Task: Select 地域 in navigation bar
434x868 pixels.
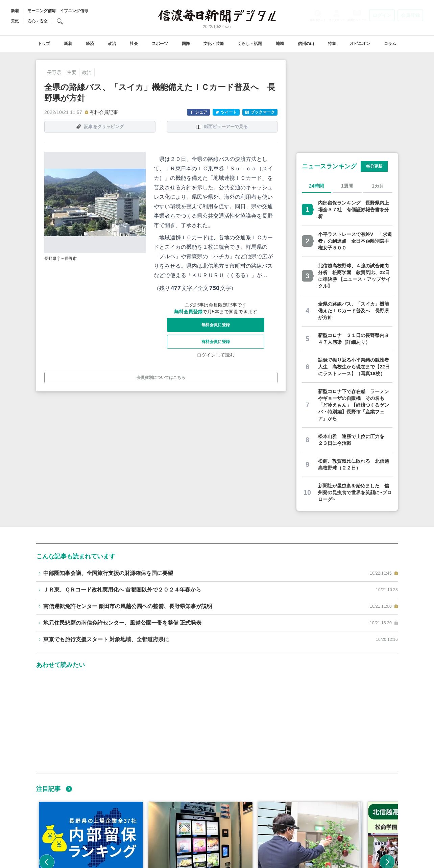Action: click(x=280, y=44)
